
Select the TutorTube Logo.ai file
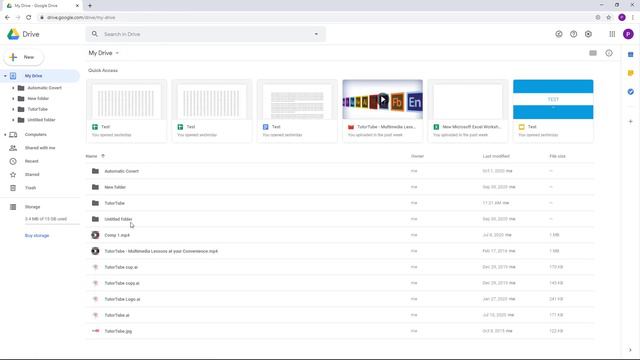point(340,299)
